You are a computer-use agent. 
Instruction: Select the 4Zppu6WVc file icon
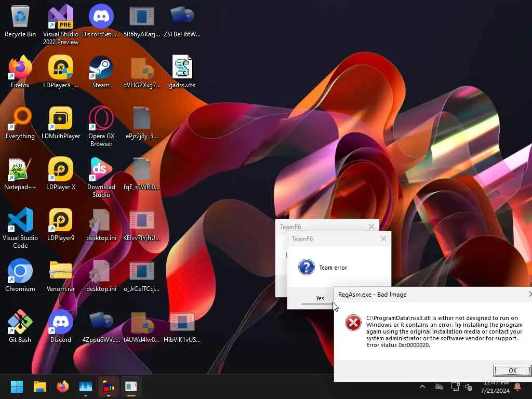[x=101, y=326]
